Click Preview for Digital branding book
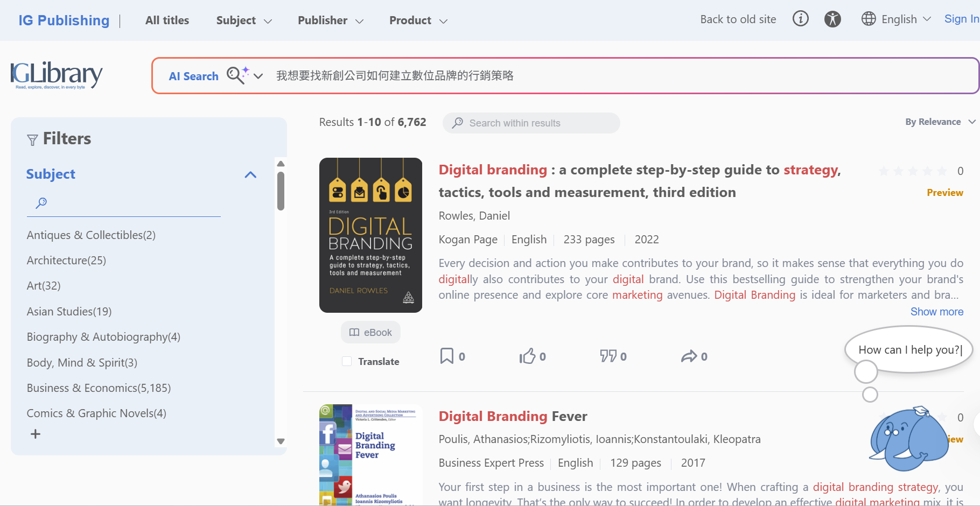Screen dimensions: 980x506 pyautogui.click(x=945, y=193)
